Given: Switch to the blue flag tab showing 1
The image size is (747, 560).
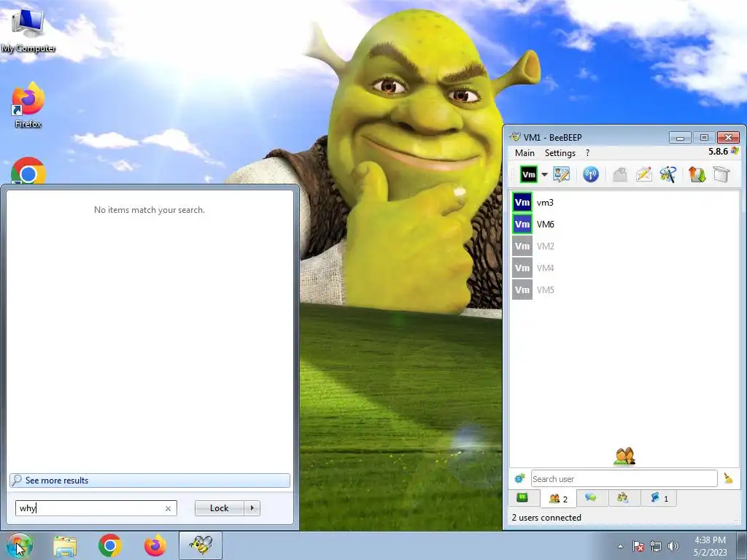Looking at the screenshot, I should click(x=659, y=498).
